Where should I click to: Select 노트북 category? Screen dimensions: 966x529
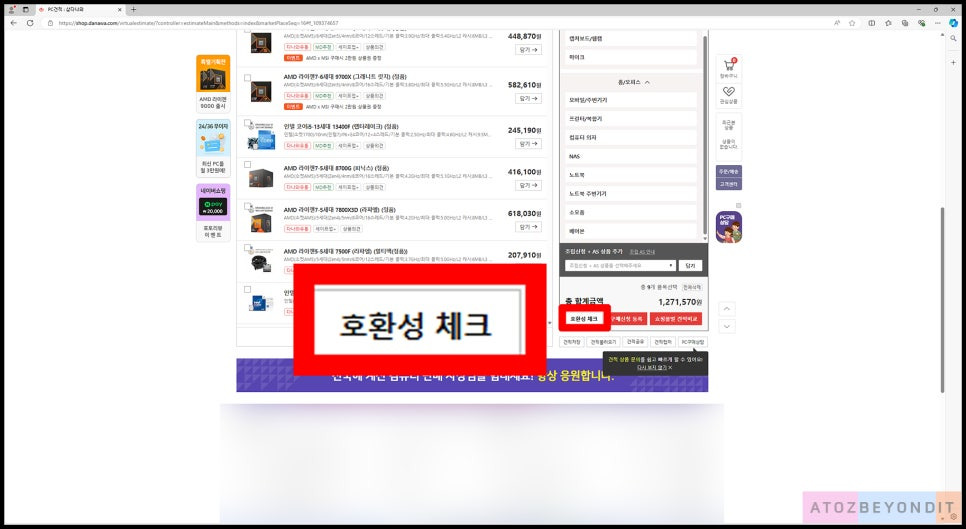click(631, 175)
